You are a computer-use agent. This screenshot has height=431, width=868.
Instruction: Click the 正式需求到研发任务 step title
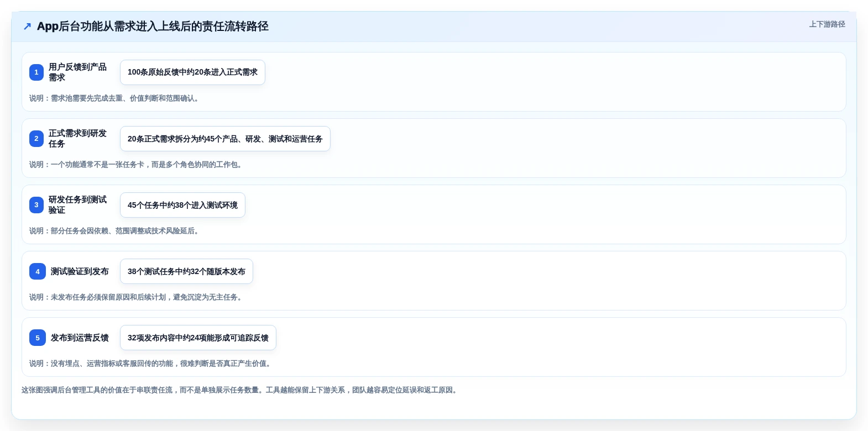[77, 139]
